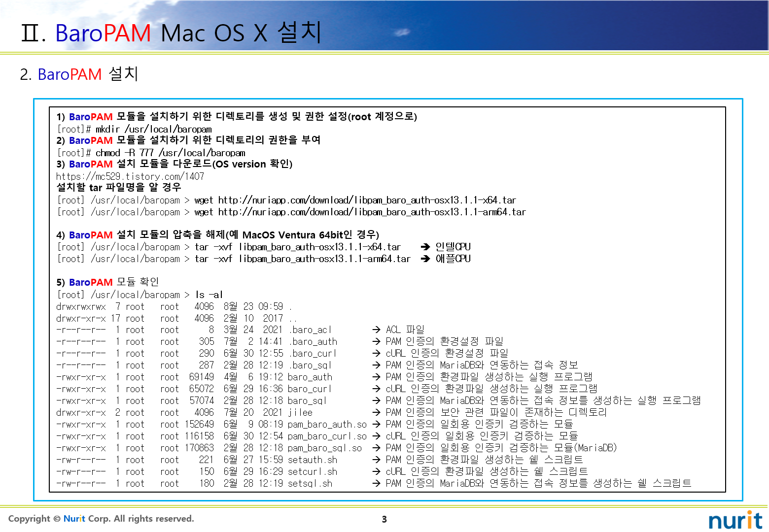This screenshot has height=532, width=769.
Task: Click the 'setauth.sh' file name
Action: (x=313, y=460)
